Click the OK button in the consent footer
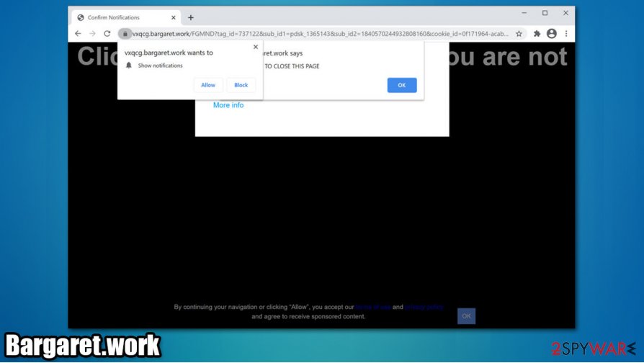Image resolution: width=644 pixels, height=363 pixels. pos(467,315)
